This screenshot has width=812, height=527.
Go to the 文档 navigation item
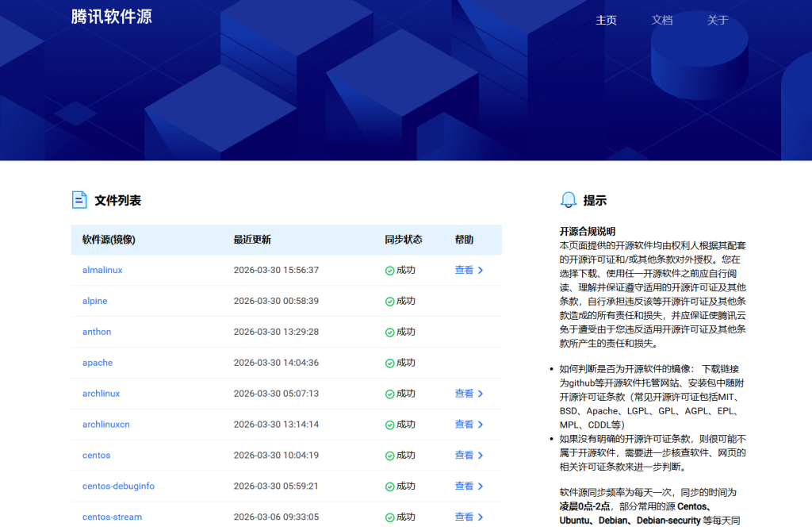(661, 21)
